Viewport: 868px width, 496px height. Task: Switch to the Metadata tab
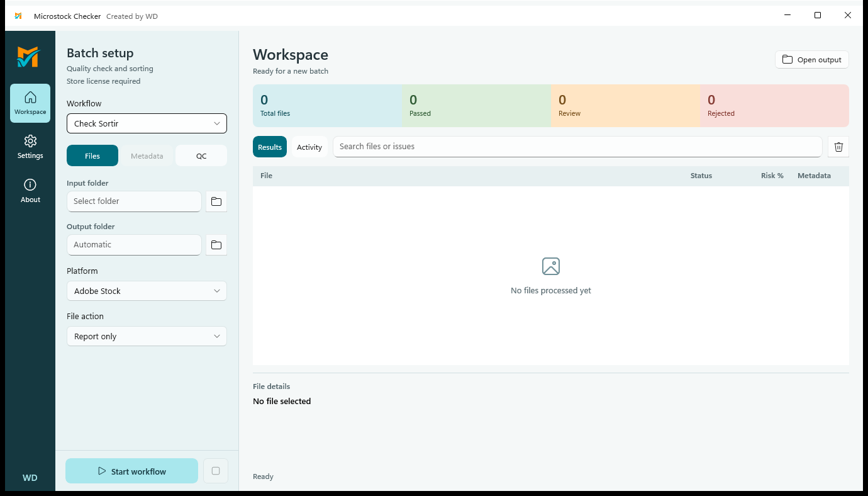pyautogui.click(x=147, y=155)
